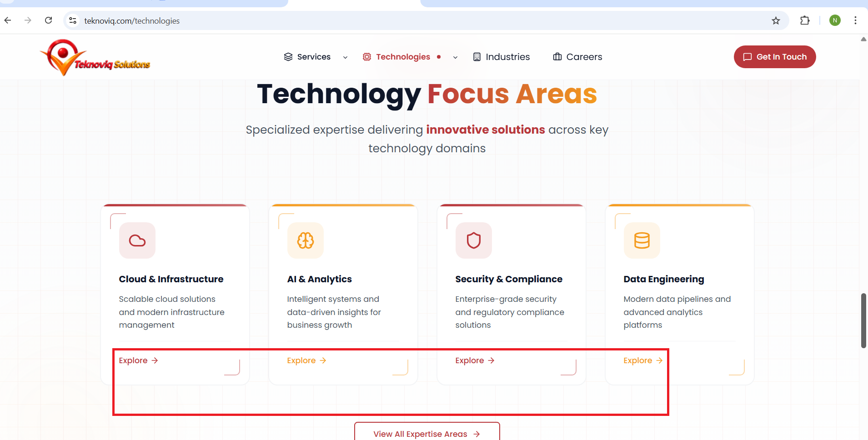Open the Chrome three-dot menu

(x=855, y=20)
